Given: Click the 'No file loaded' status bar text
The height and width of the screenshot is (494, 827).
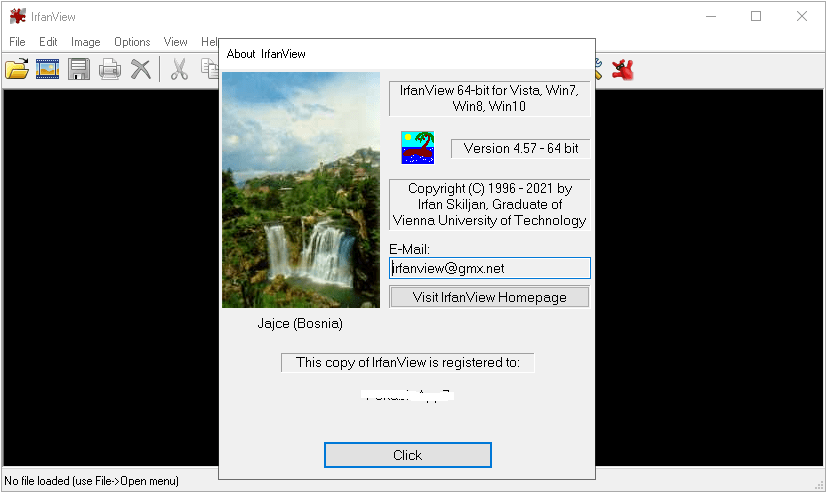Looking at the screenshot, I should pos(91,481).
